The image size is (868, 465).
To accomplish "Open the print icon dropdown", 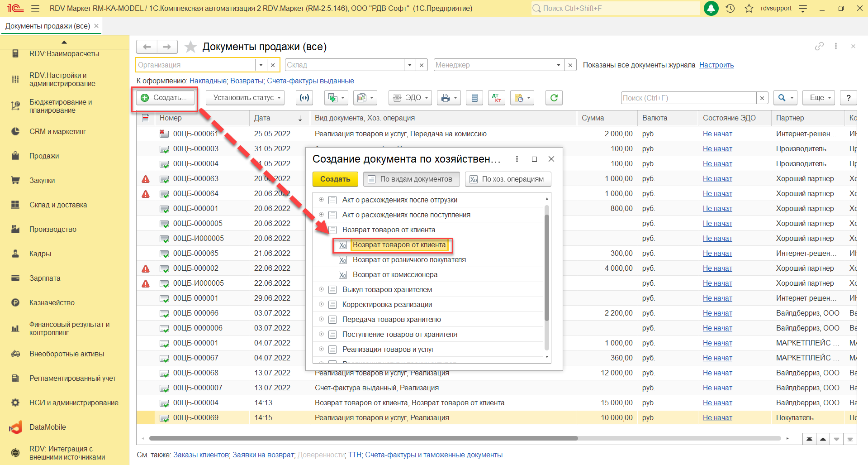I will coord(448,98).
